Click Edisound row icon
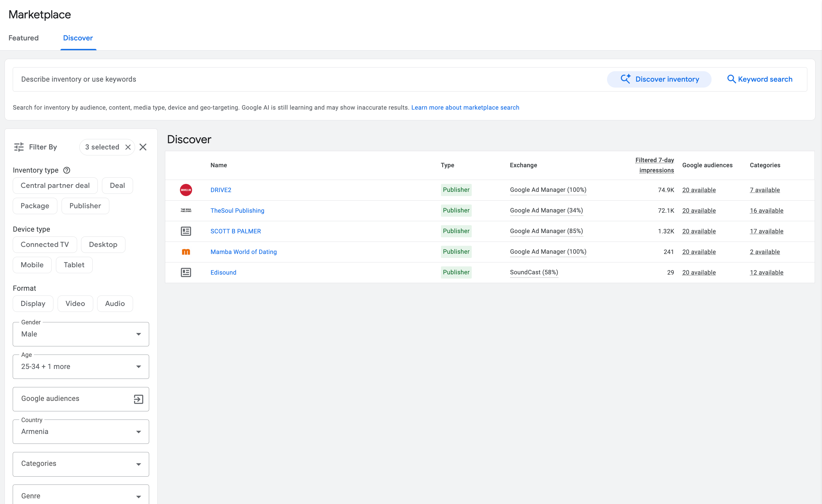This screenshot has height=504, width=822. pos(186,273)
